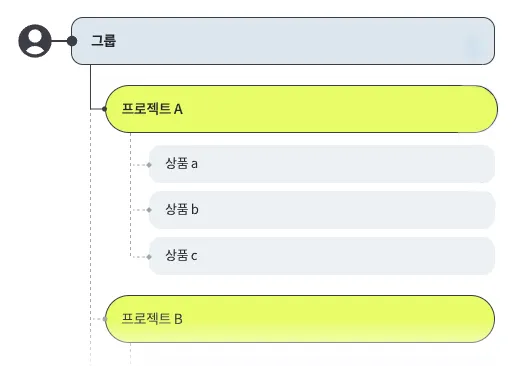Click the 상품 c text label
Viewport: 518px width, 366px height.
pyautogui.click(x=181, y=256)
